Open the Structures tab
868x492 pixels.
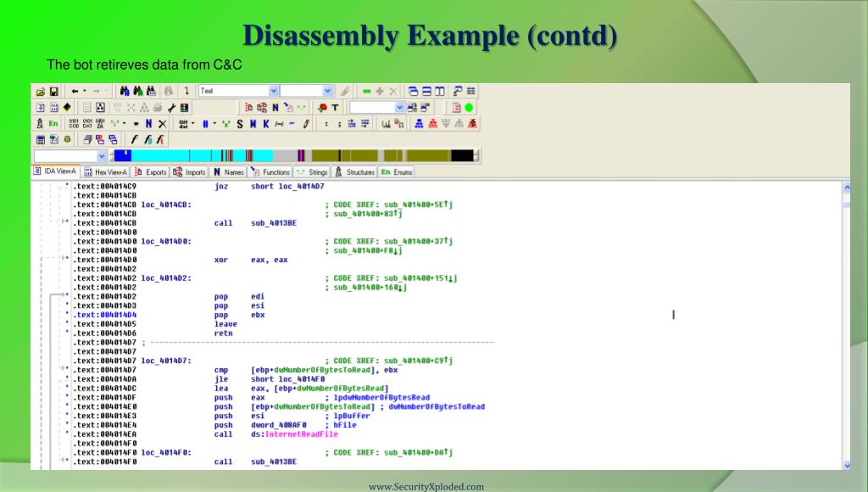355,172
